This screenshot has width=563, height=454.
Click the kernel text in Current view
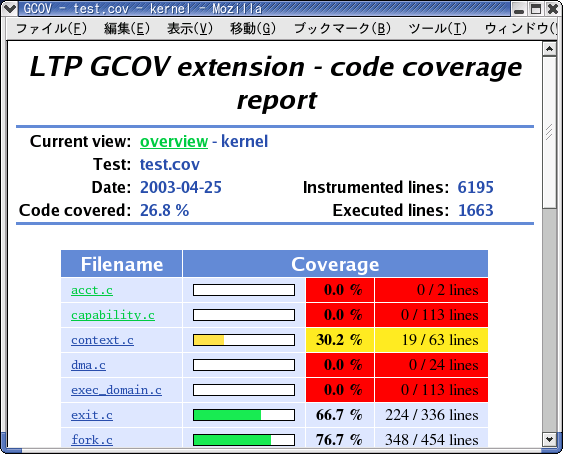click(x=245, y=142)
